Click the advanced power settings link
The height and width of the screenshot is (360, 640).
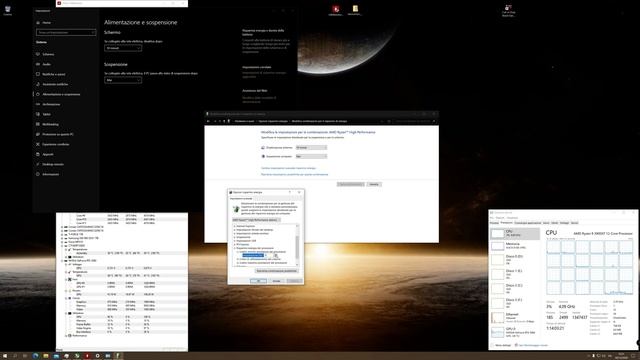[288, 168]
